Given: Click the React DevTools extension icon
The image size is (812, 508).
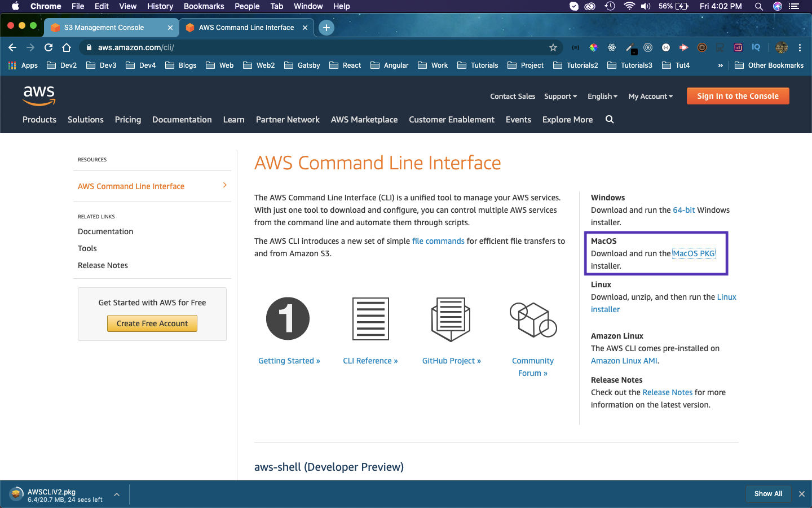Looking at the screenshot, I should point(612,47).
